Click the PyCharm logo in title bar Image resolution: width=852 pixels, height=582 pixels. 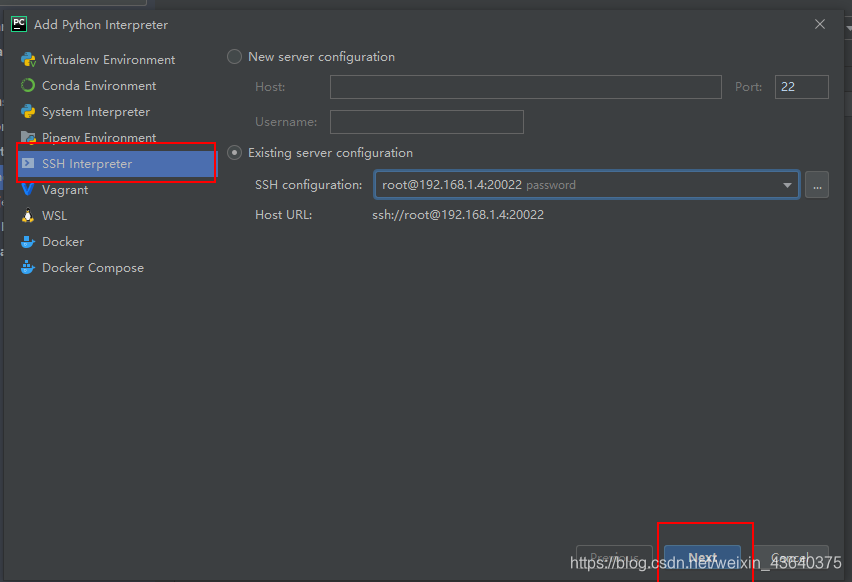pos(19,24)
